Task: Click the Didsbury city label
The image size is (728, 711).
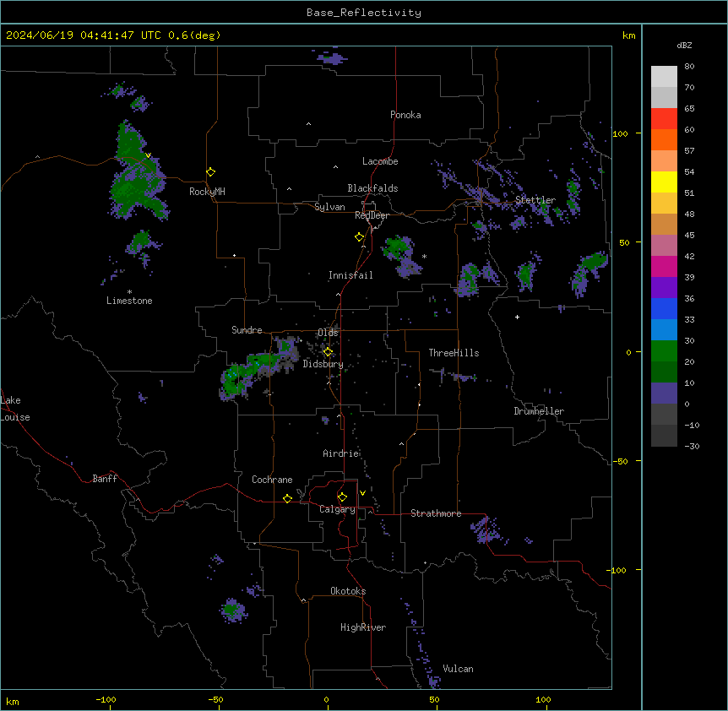Action: tap(323, 364)
